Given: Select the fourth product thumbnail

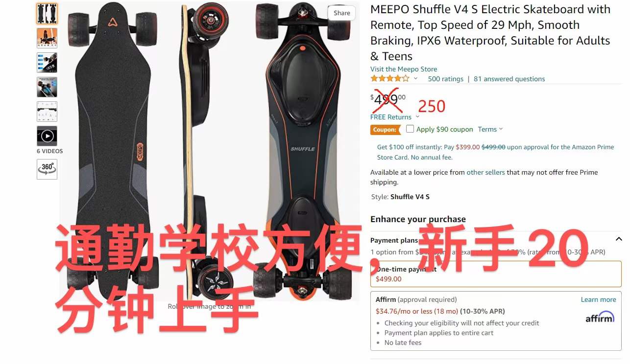Looking at the screenshot, I should [47, 87].
